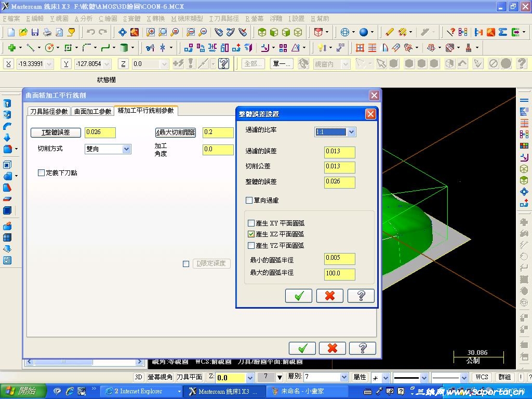This screenshot has height=399, width=532.
Task: Click the create line icon
Action: click(x=31, y=48)
